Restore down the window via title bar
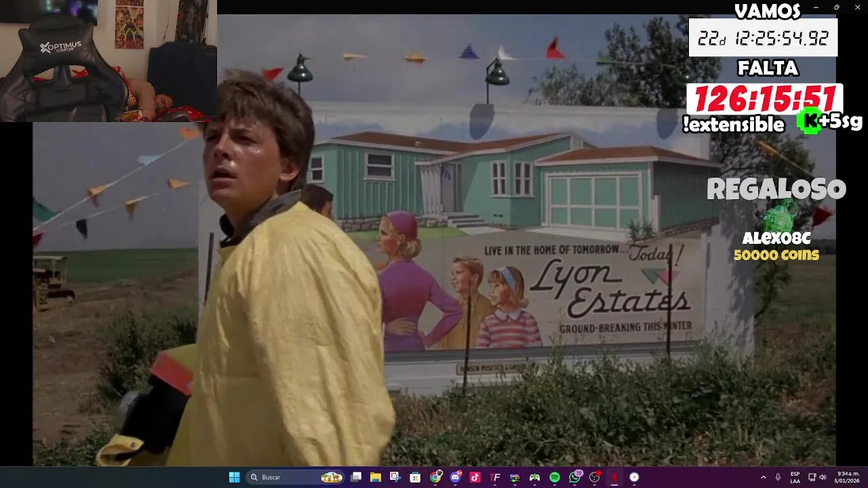Image resolution: width=868 pixels, height=488 pixels. [x=836, y=7]
